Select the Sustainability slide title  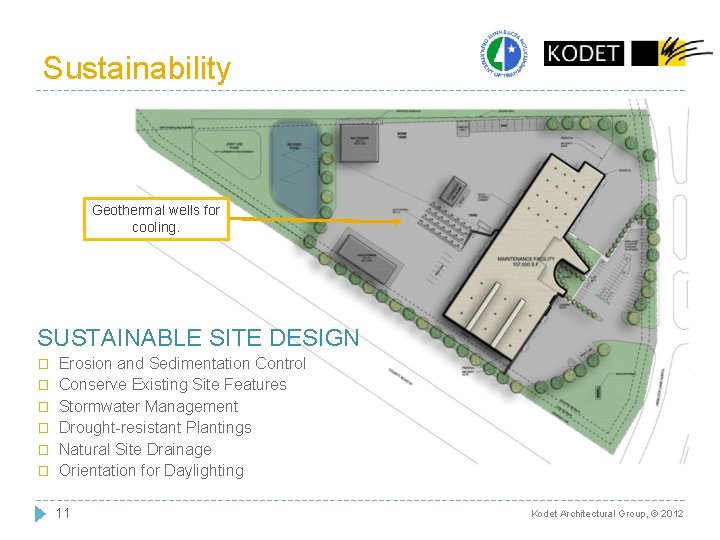point(137,68)
